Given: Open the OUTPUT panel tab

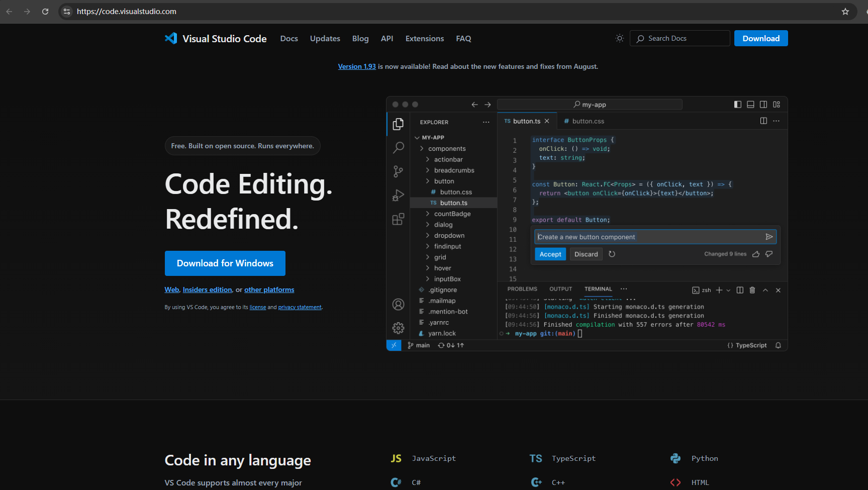Looking at the screenshot, I should click(560, 289).
